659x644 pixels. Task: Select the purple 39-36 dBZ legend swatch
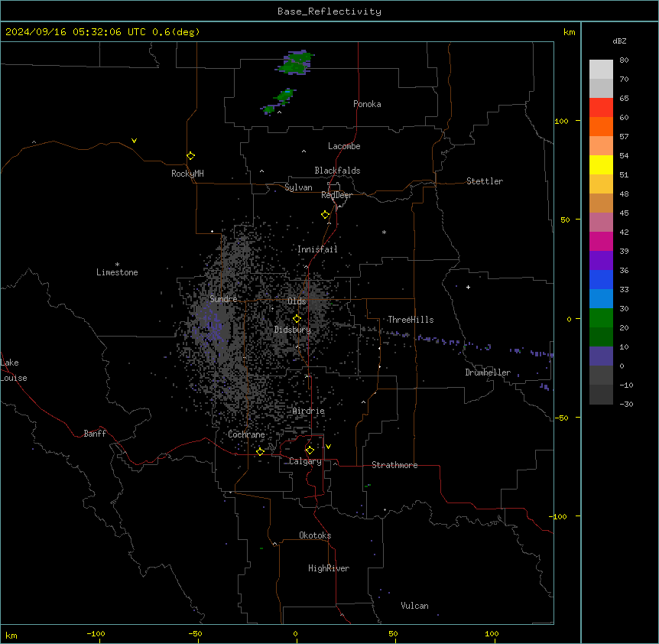601,261
